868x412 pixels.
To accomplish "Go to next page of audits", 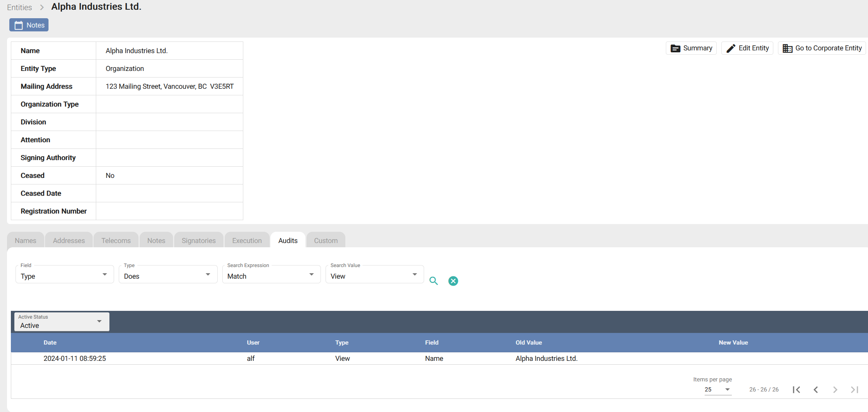I will [835, 390].
